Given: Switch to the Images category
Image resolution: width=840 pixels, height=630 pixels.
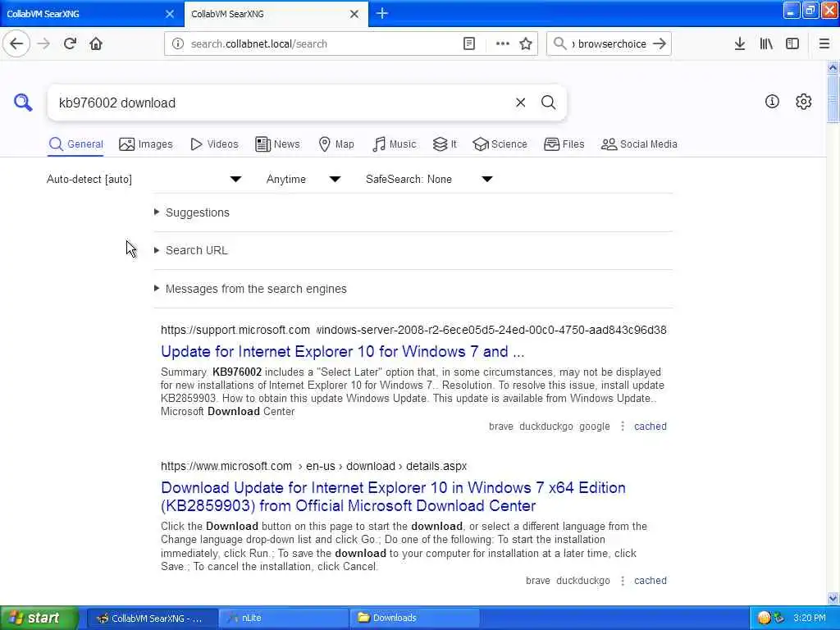Looking at the screenshot, I should pos(146,144).
